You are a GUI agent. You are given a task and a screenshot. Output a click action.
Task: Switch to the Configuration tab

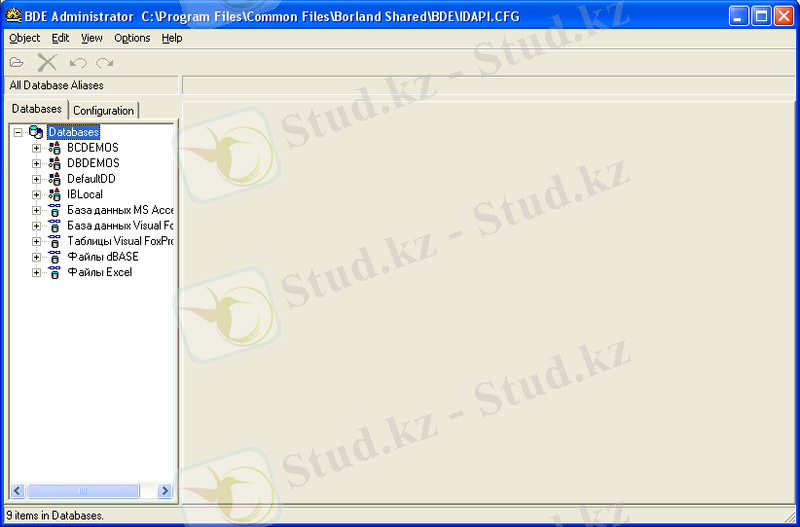[104, 111]
